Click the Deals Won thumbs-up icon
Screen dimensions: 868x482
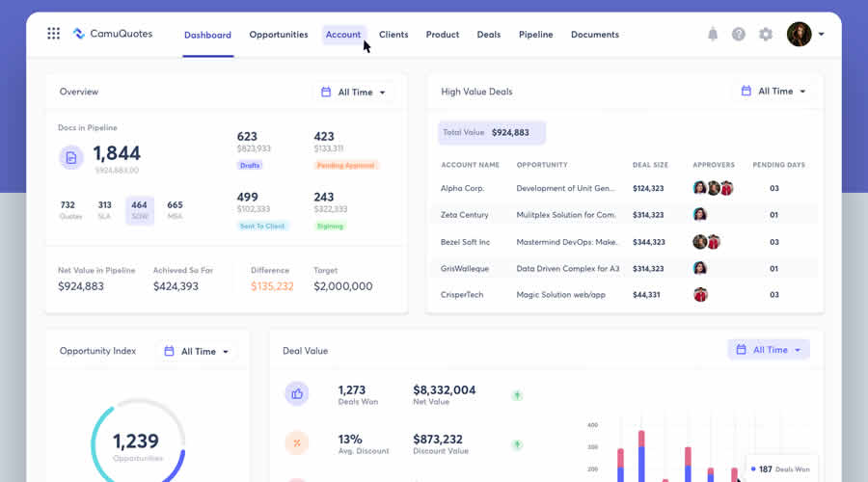[x=296, y=393]
